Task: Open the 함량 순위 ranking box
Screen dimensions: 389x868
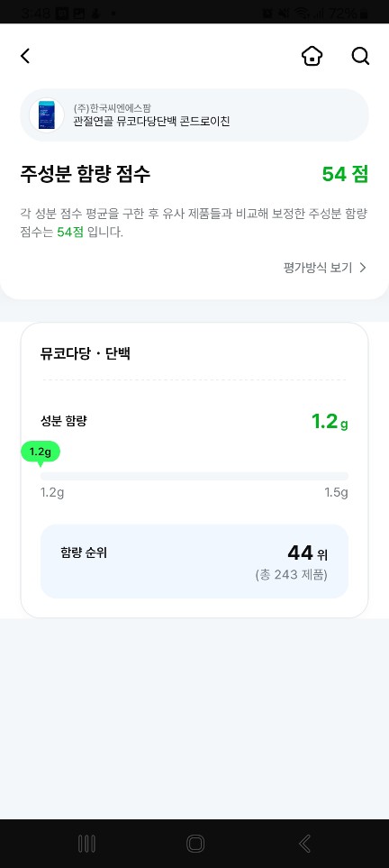Action: point(194,562)
